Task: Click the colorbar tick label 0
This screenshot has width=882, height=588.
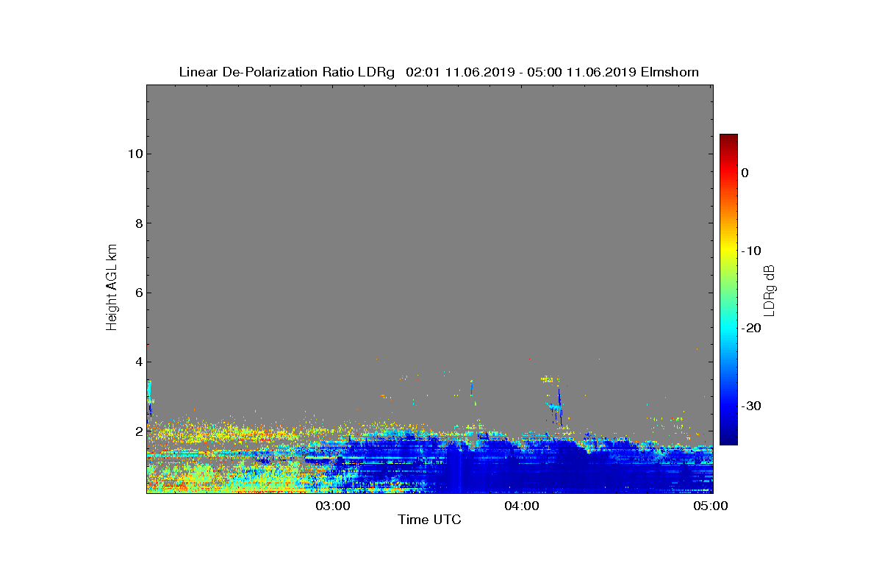Action: click(x=745, y=173)
